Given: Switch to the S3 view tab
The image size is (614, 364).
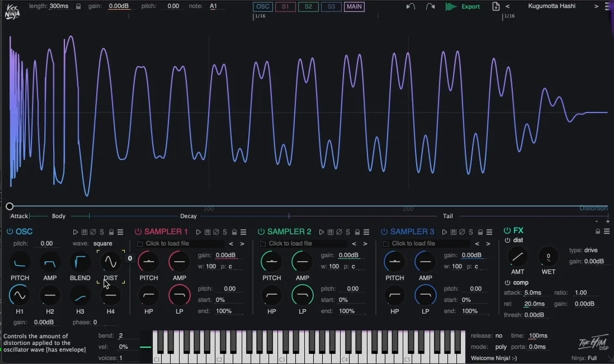Looking at the screenshot, I should click(x=331, y=7).
